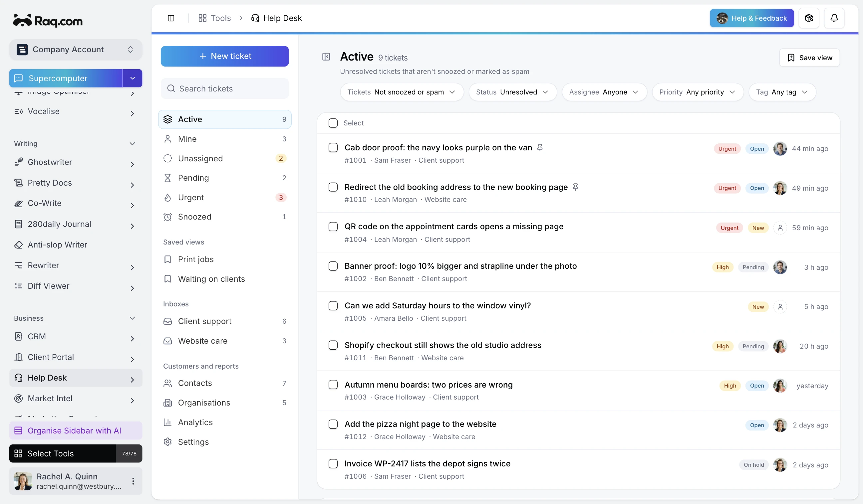The image size is (863, 504).
Task: Click the Save view button
Action: [809, 58]
